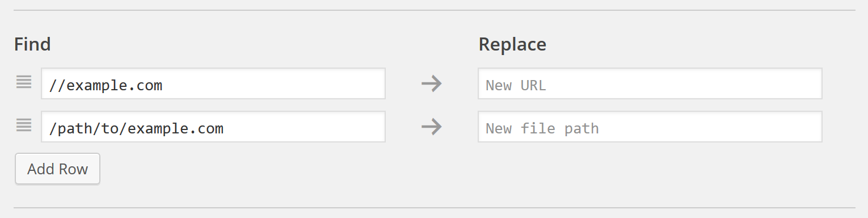Screen dimensions: 868x218
Task: Select the second row's hamburger sort icon
Action: (x=24, y=126)
